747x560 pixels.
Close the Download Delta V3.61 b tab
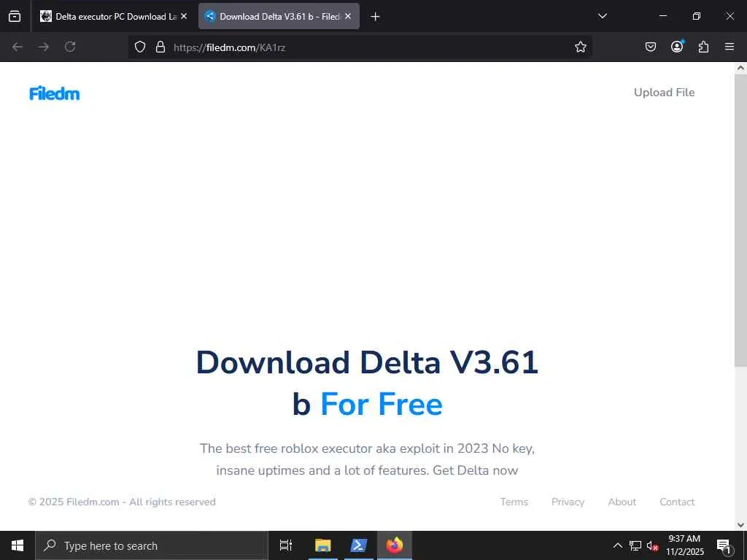[348, 16]
